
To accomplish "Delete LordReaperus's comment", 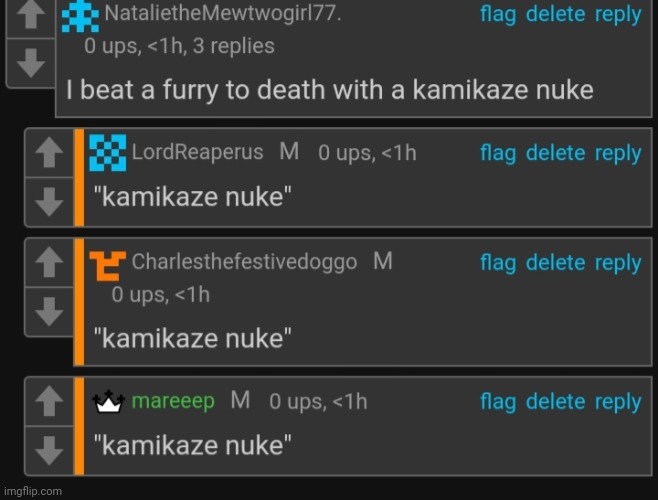I will pyautogui.click(x=555, y=153).
